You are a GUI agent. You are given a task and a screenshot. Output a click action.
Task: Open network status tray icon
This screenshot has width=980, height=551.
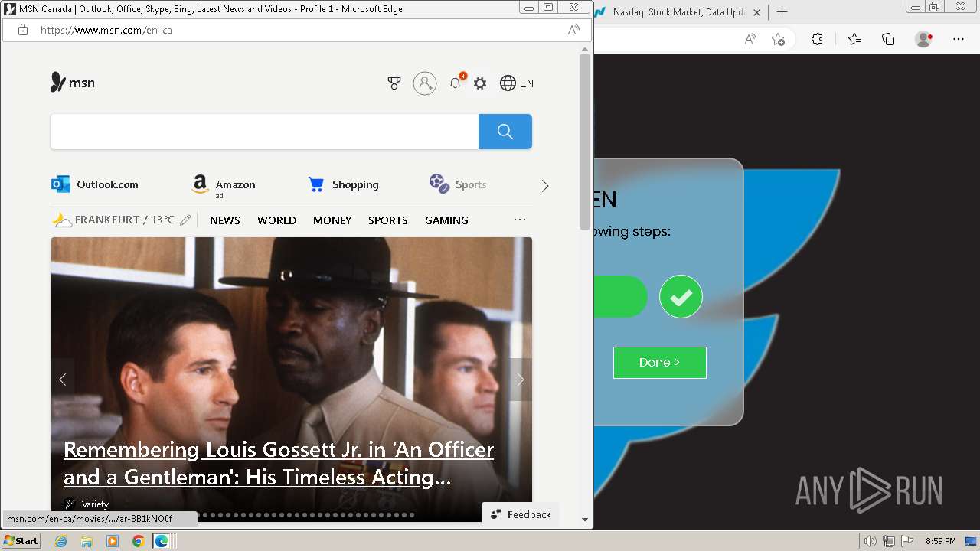click(889, 541)
